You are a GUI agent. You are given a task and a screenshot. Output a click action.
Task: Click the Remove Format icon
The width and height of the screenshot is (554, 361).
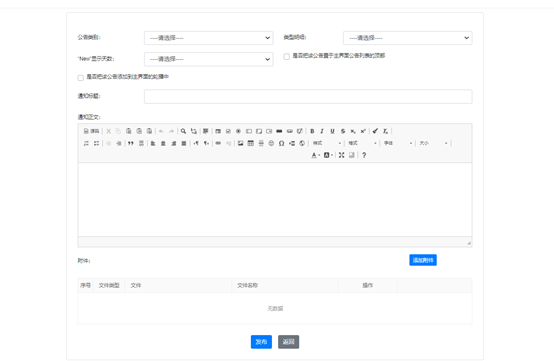385,131
